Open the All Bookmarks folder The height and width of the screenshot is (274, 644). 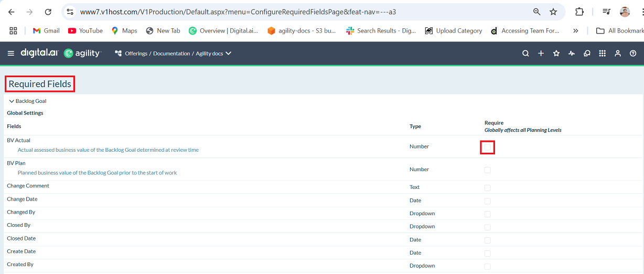(620, 30)
